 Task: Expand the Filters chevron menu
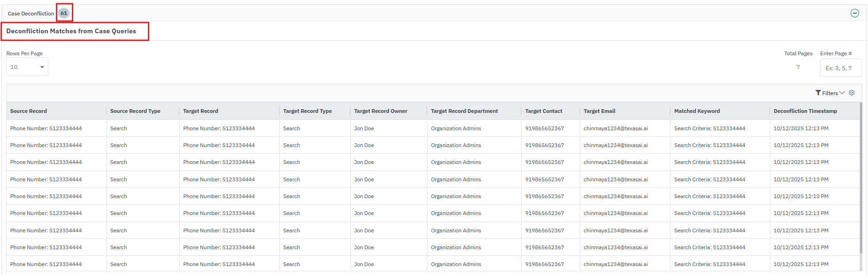click(842, 93)
